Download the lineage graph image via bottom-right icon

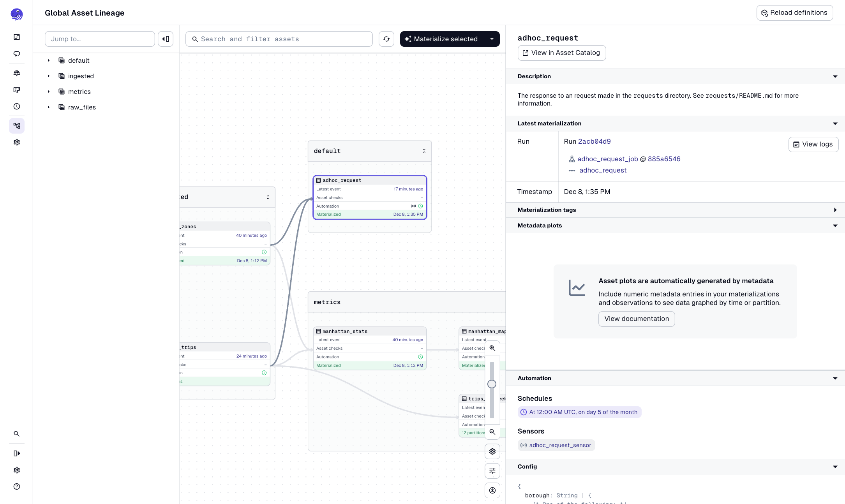(x=492, y=490)
